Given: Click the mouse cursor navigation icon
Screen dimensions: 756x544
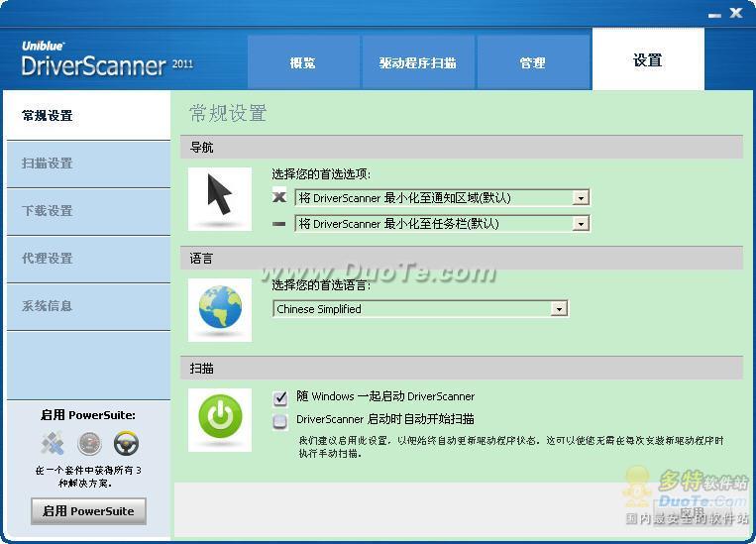Looking at the screenshot, I should coord(220,199).
